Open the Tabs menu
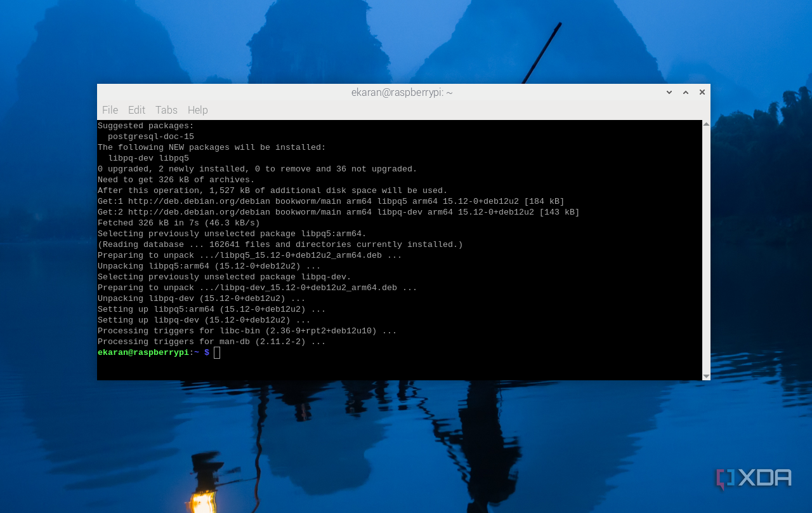Screen dimensions: 812x513 coord(166,110)
